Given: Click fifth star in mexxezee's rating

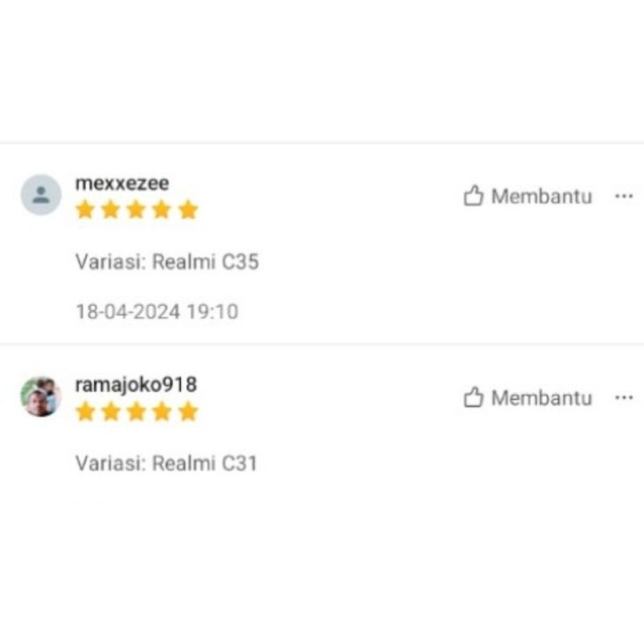Looking at the screenshot, I should 188,209.
